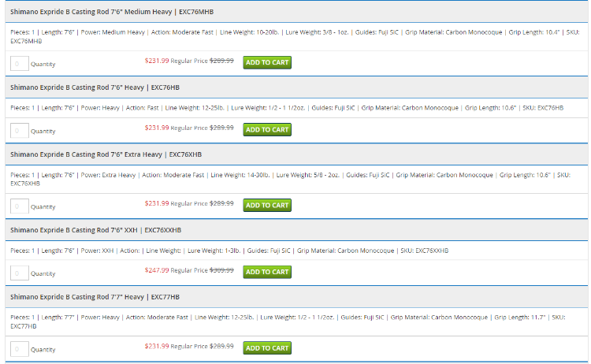Add the EXC76HB rod to cart
This screenshot has height=364, width=591.
(267, 130)
